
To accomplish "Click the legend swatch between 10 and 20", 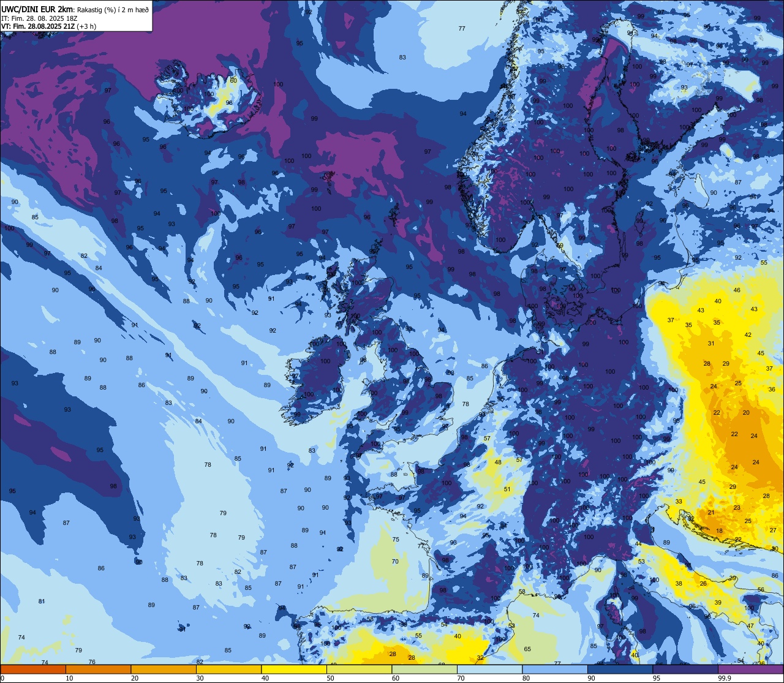I will click(98, 669).
